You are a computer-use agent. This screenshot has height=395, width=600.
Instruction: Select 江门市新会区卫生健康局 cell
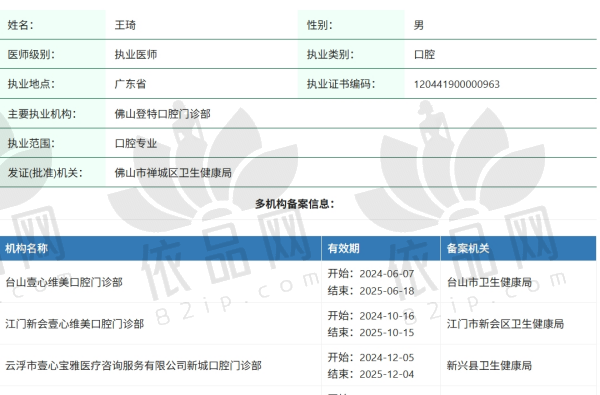point(505,324)
